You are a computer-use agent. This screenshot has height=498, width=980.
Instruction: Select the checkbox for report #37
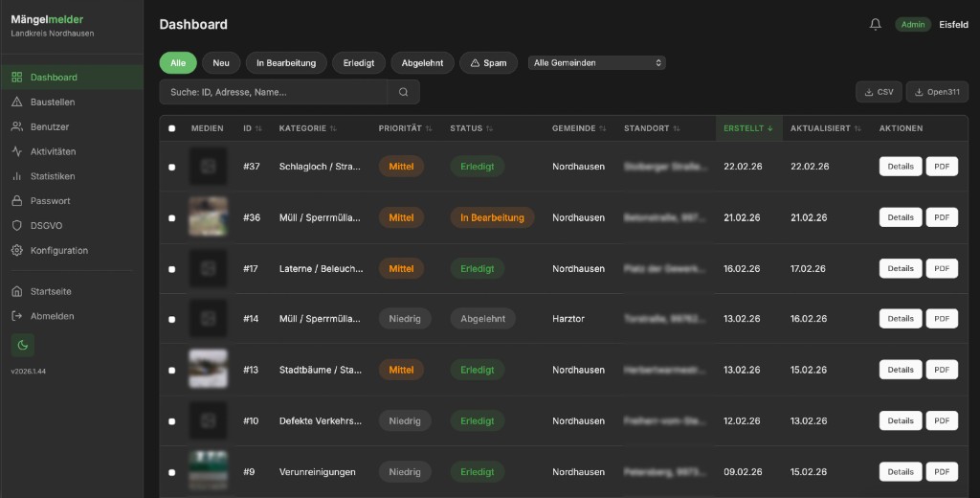click(172, 167)
